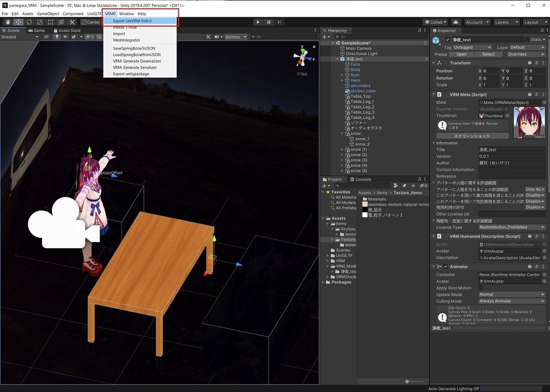
Task: Lock the Hierarchy panel
Action: [419, 30]
